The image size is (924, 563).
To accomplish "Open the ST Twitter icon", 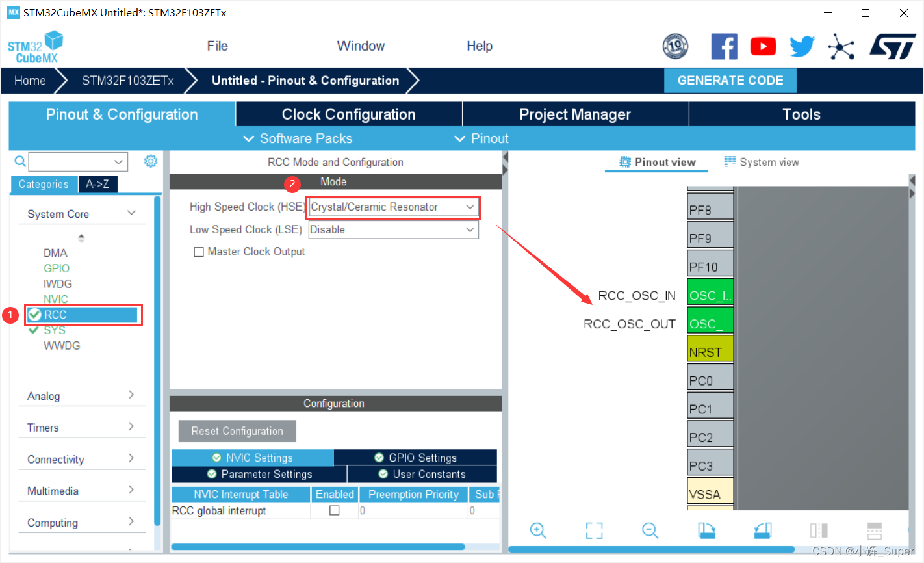I will pyautogui.click(x=802, y=46).
